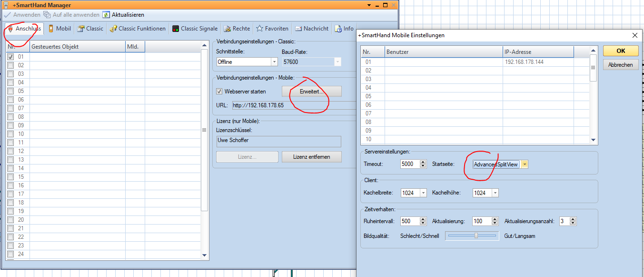The image size is (644, 277).
Task: Uncheck the checkbox for row 01
Action: tap(10, 57)
